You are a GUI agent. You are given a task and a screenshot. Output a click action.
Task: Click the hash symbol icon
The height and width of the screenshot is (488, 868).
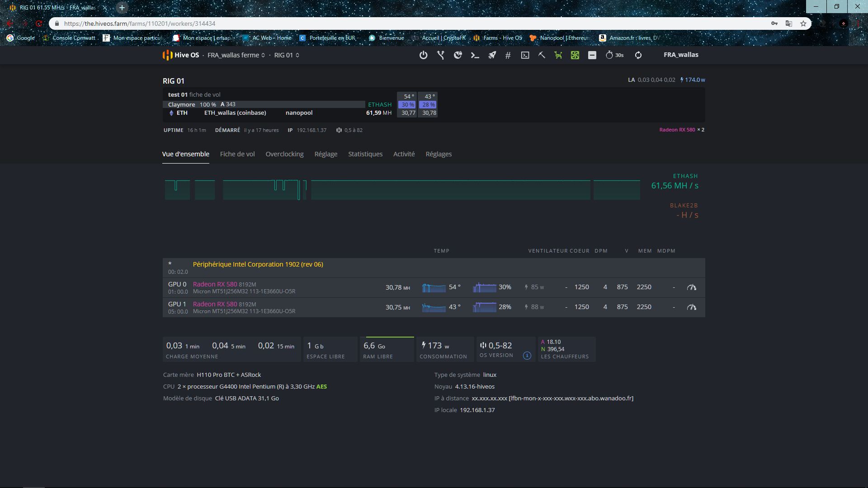click(x=508, y=55)
